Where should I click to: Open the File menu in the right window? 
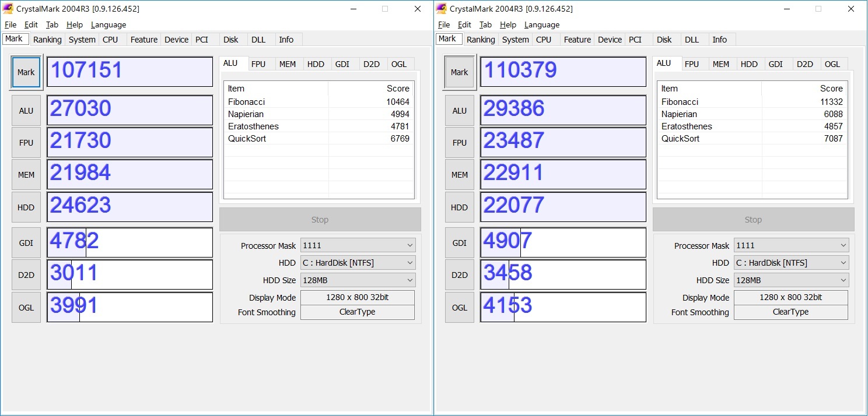(444, 24)
